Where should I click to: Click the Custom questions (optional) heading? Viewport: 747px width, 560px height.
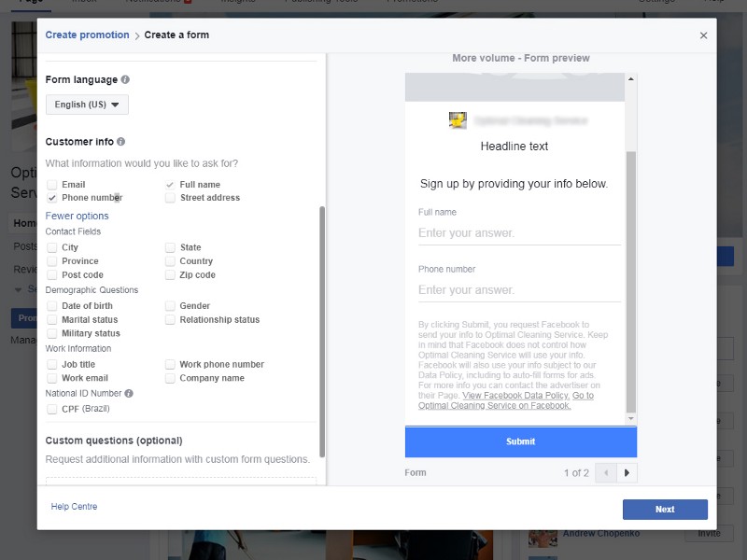(114, 441)
